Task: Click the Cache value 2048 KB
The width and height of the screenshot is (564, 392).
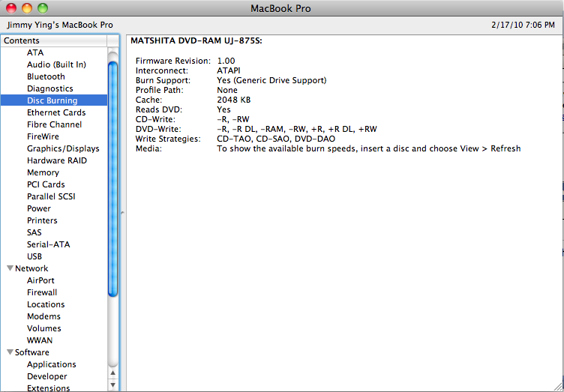Action: point(234,100)
